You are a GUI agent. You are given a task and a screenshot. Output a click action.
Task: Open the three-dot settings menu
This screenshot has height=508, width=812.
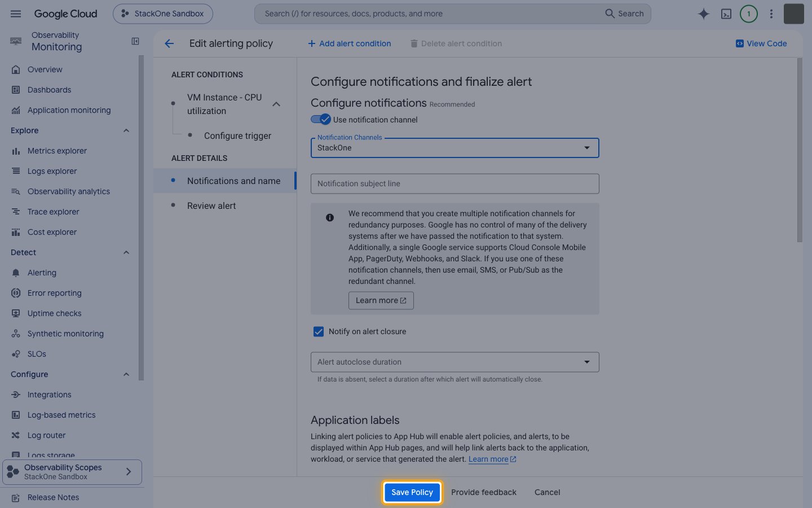pos(771,14)
